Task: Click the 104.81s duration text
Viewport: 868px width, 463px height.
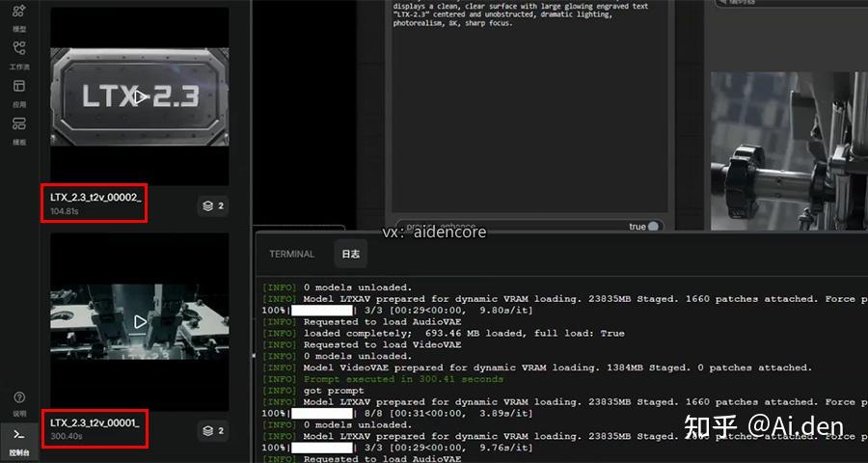Action: point(66,211)
